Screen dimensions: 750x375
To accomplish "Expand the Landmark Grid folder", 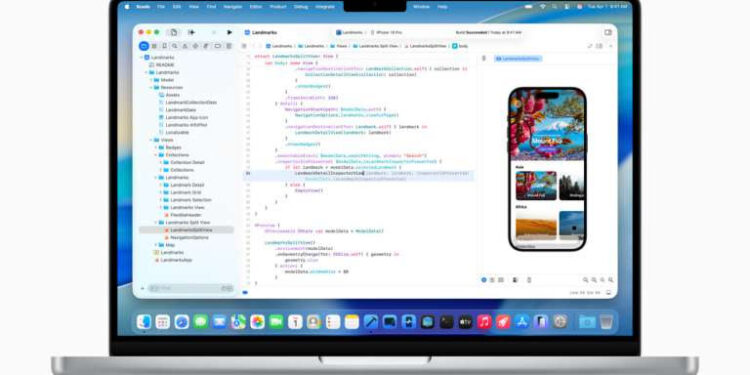I will coord(161,192).
